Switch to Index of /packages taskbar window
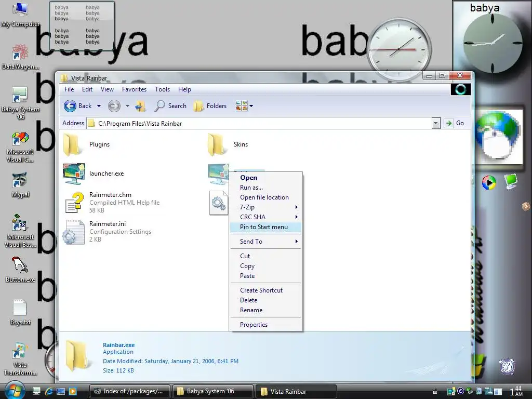The height and width of the screenshot is (399, 532). point(130,391)
